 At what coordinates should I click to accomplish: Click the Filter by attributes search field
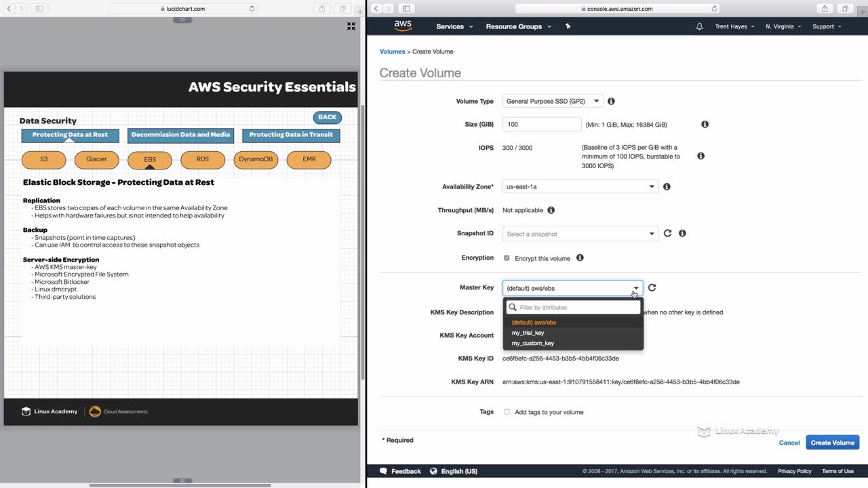(574, 308)
